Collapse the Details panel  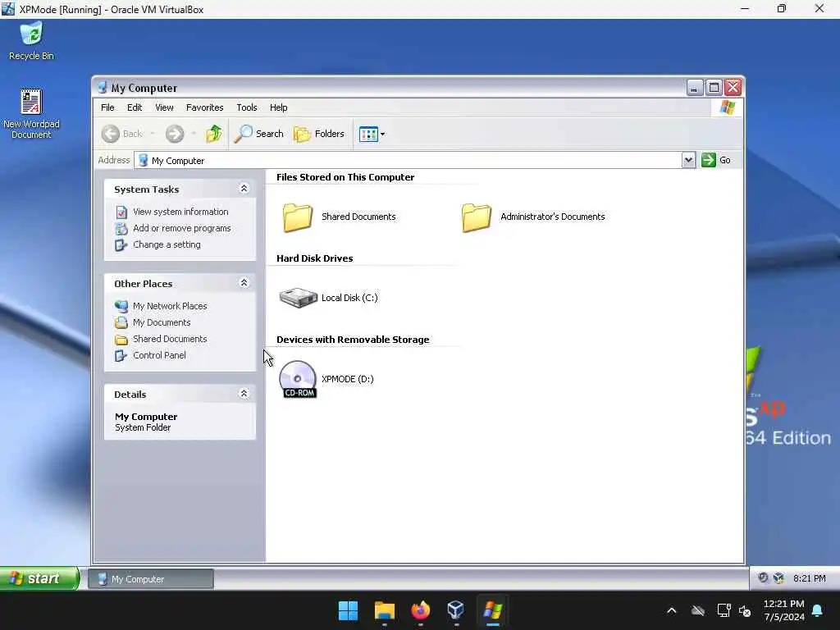[x=244, y=394]
